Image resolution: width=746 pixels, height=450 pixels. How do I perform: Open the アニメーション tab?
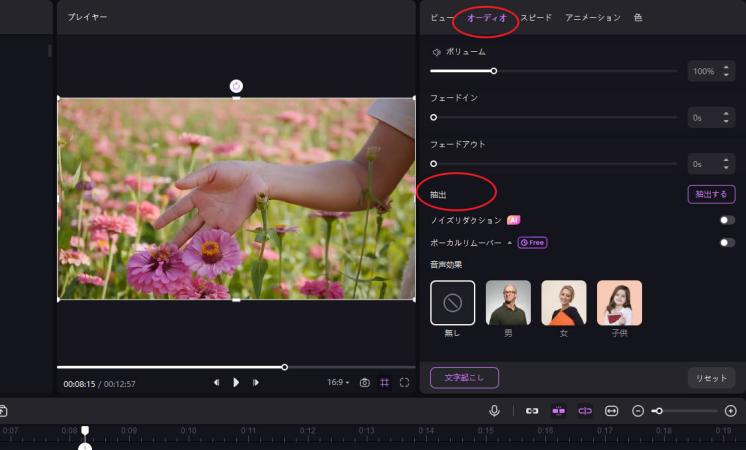click(x=592, y=18)
